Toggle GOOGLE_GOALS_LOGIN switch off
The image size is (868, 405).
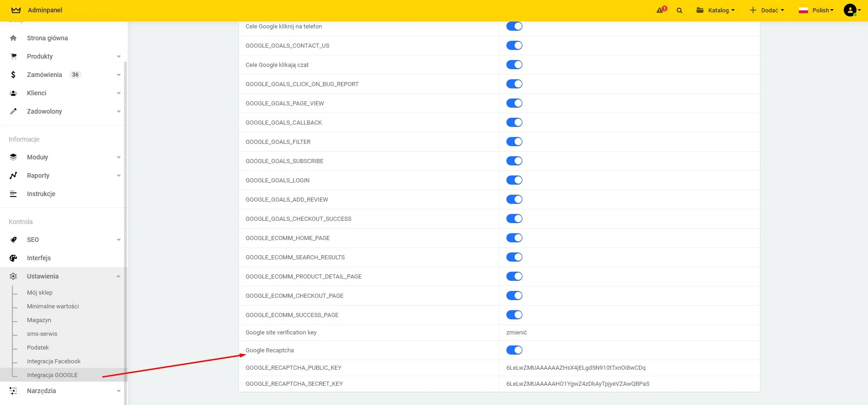tap(514, 180)
